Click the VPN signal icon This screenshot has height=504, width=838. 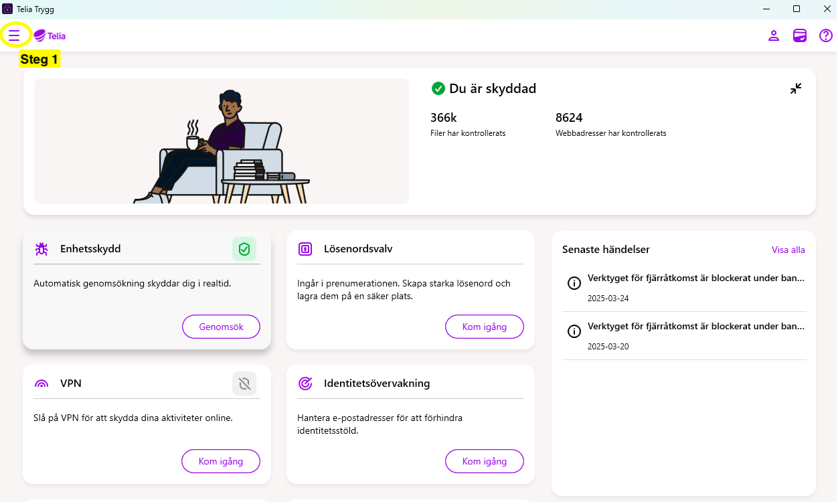[41, 384]
